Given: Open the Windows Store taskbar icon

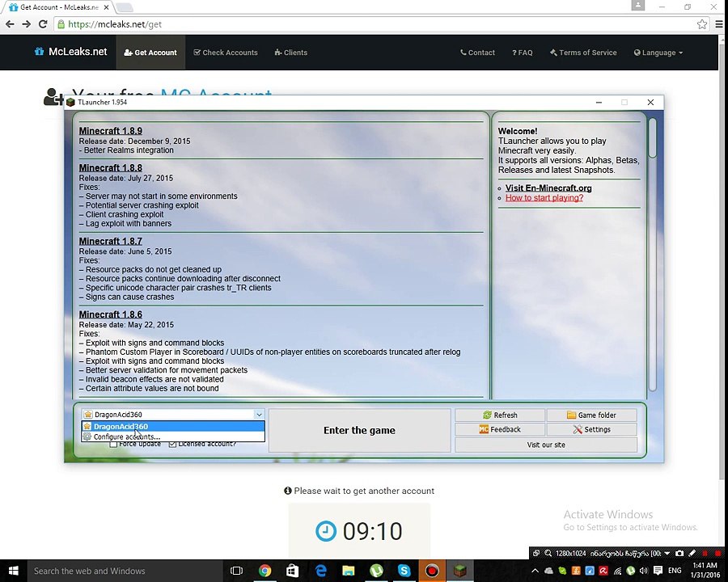Looking at the screenshot, I should 292,571.
